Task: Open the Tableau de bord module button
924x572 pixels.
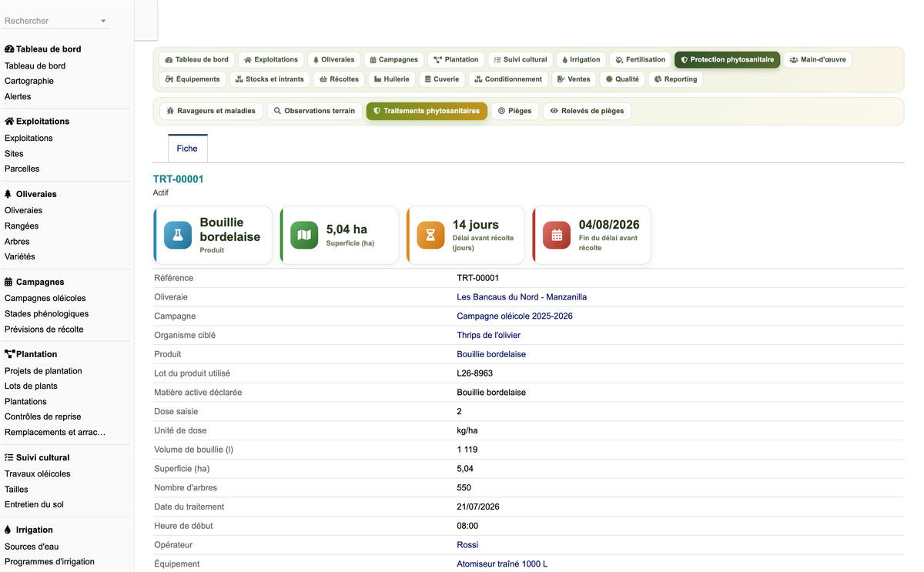Action: click(196, 59)
